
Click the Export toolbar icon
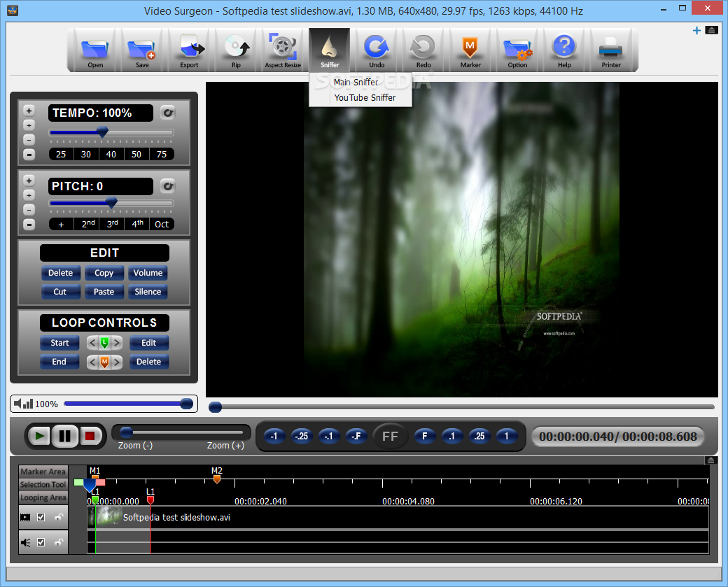[189, 50]
